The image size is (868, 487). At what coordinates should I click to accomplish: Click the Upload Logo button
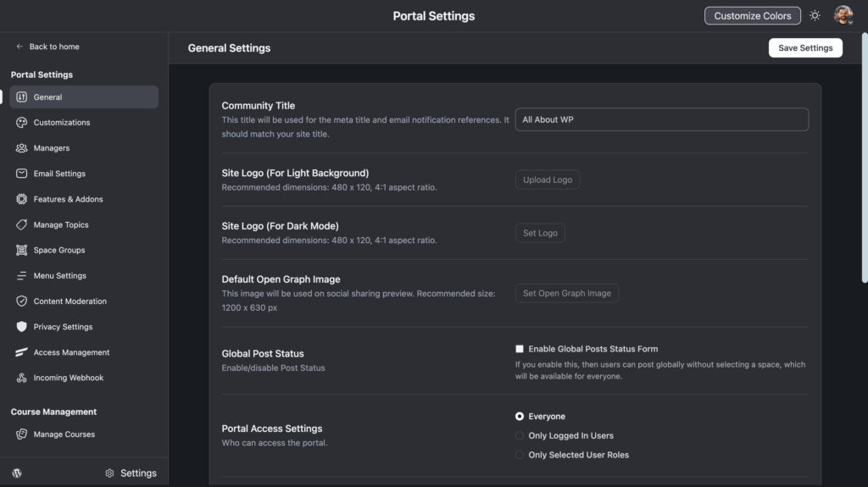[548, 180]
